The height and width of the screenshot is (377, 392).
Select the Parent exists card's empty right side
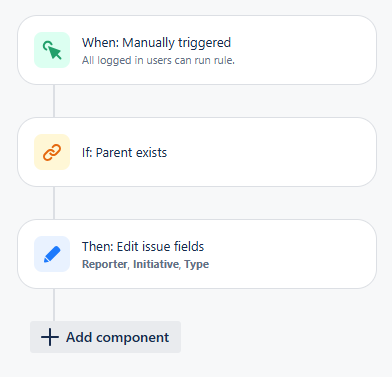click(270, 152)
